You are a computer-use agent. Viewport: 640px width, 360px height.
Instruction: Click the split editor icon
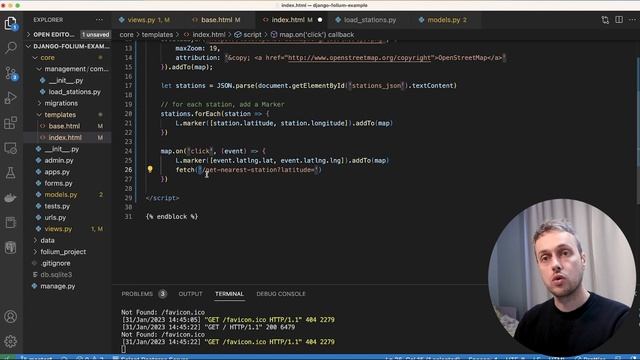click(619, 20)
